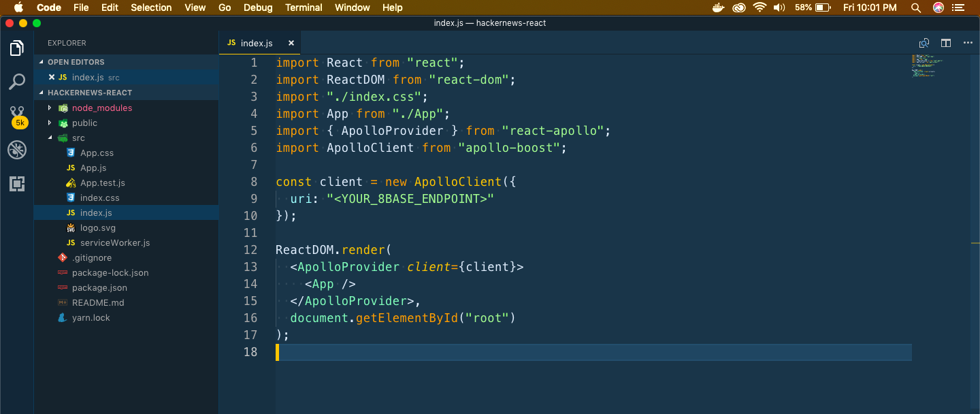Click getElementById on line 16
This screenshot has width=980, height=414.
pyautogui.click(x=407, y=318)
